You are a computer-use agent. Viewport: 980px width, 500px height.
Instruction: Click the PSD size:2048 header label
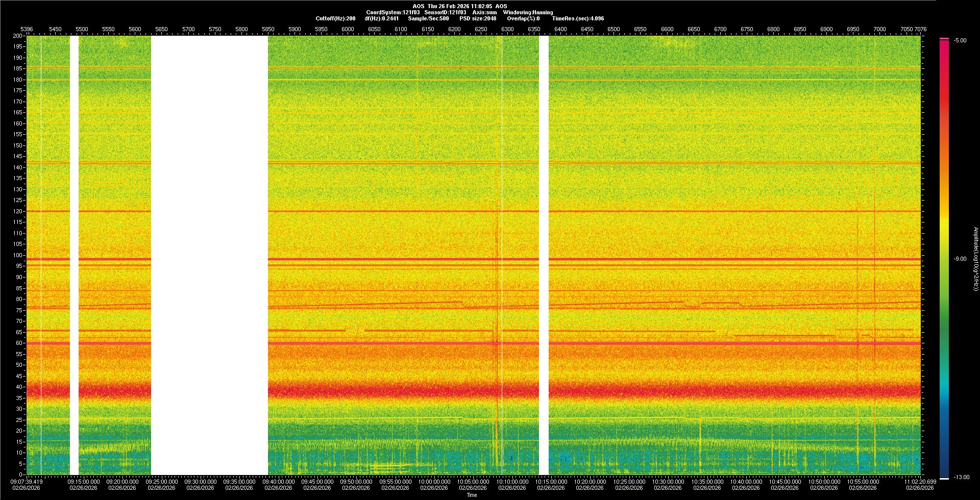tap(478, 18)
